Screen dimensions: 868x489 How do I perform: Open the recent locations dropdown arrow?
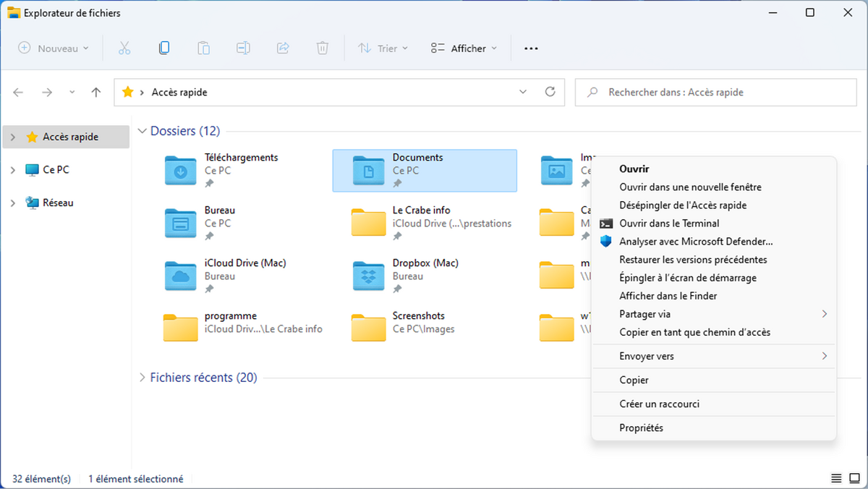[72, 93]
